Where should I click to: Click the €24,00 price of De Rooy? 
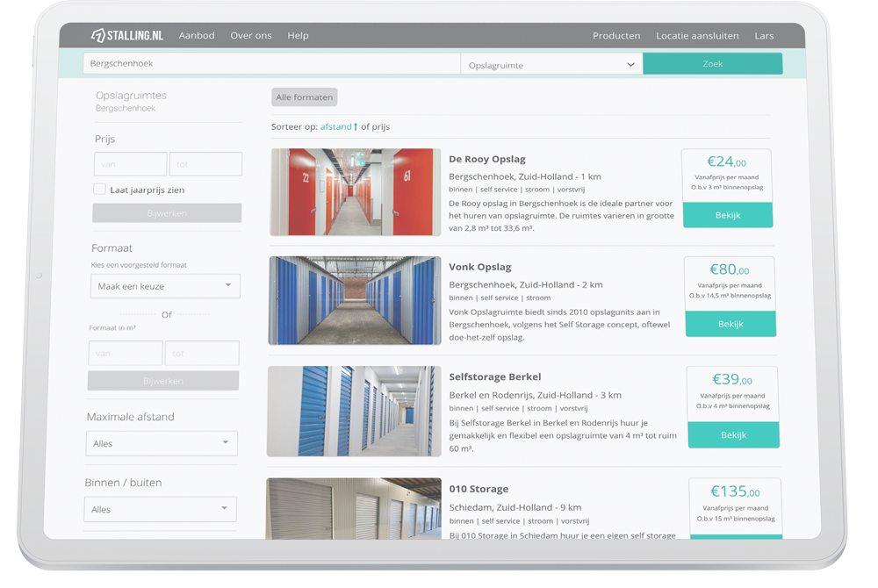click(726, 161)
